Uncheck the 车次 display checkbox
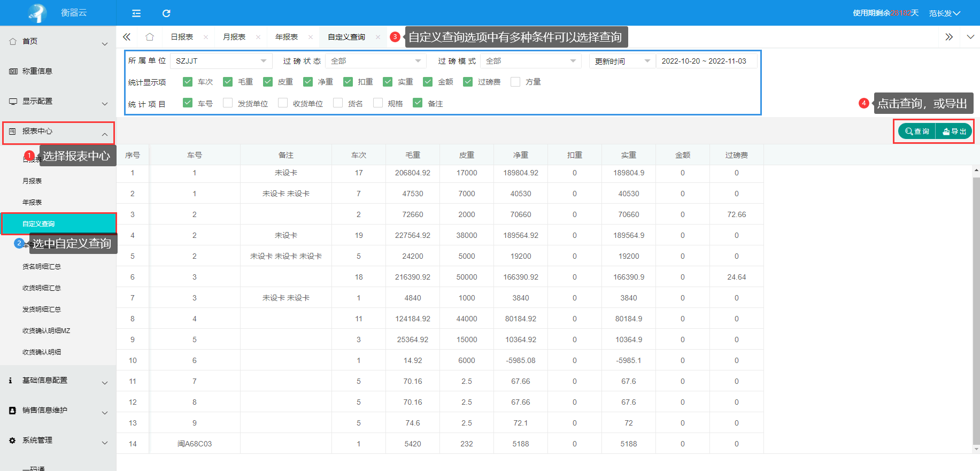This screenshot has width=980, height=471. click(x=188, y=82)
